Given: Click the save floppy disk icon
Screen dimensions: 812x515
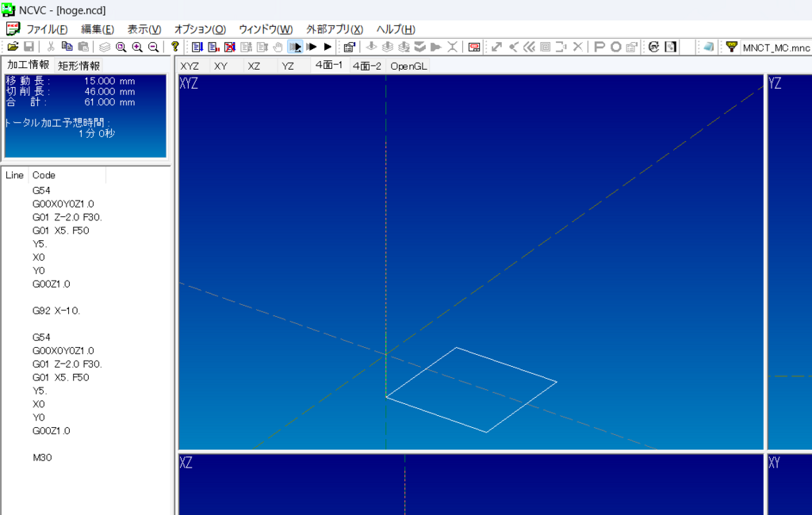Looking at the screenshot, I should tap(29, 47).
